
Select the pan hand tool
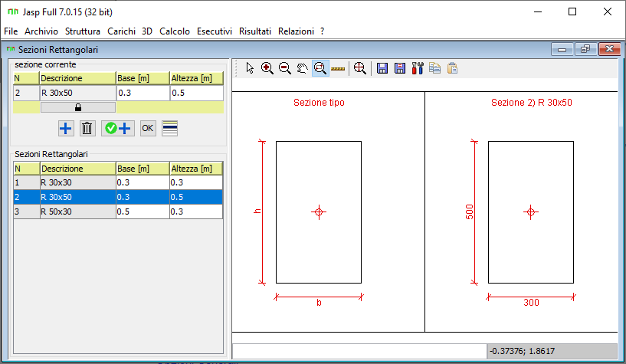pos(302,68)
